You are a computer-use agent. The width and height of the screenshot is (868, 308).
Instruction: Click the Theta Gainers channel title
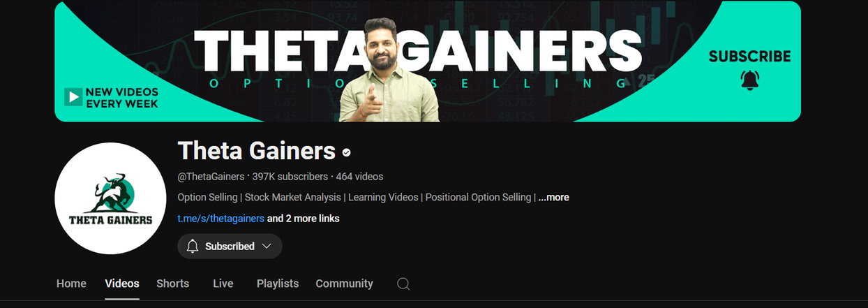click(257, 150)
